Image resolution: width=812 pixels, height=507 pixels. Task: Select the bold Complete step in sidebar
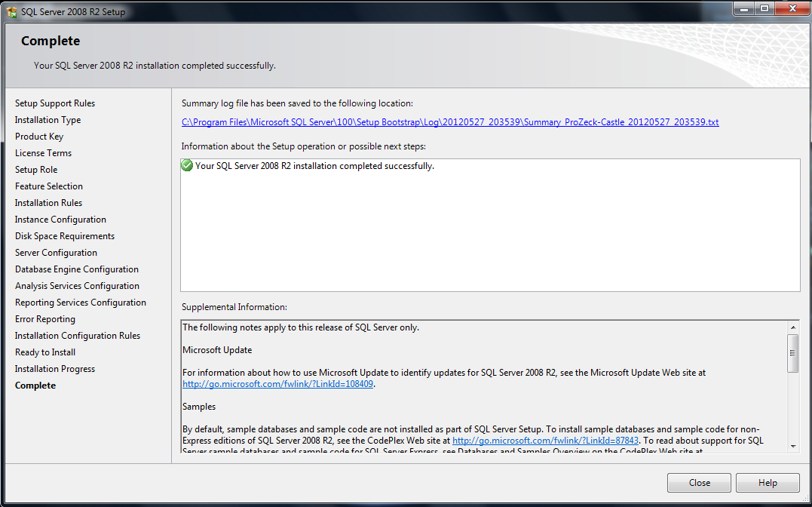click(x=35, y=386)
